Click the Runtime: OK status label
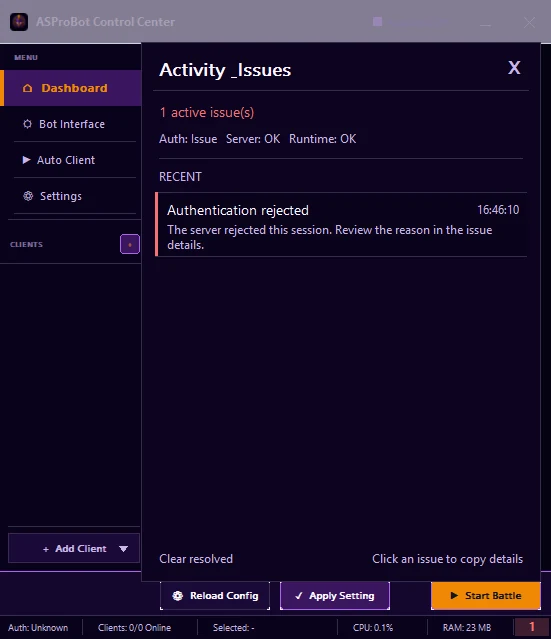The image size is (551, 639). (322, 139)
